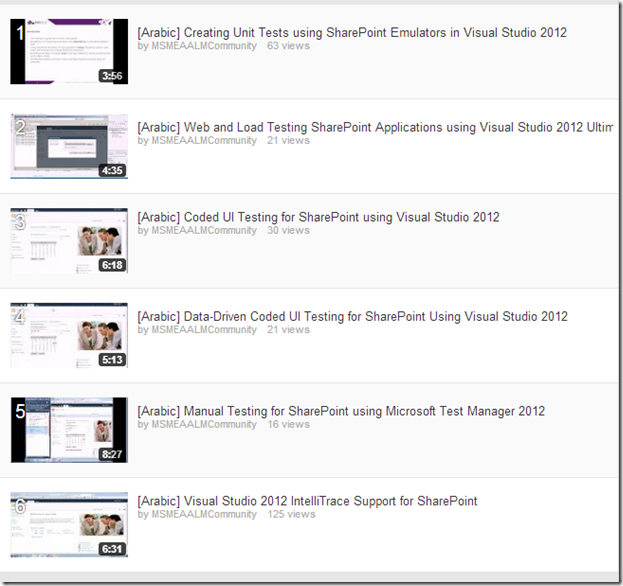Image resolution: width=623 pixels, height=586 pixels.
Task: Visit MSMEAALMCommunity channel under the 30-views Coded UI video
Action: [x=204, y=231]
